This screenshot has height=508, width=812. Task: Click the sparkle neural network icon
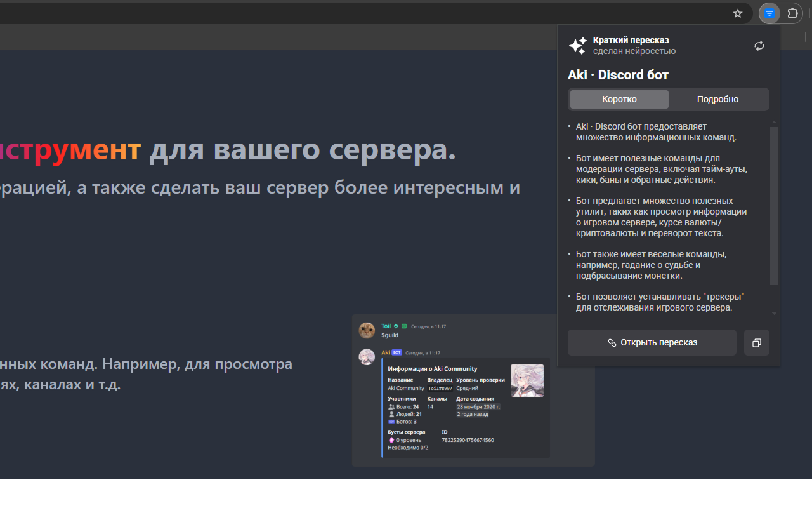click(577, 46)
